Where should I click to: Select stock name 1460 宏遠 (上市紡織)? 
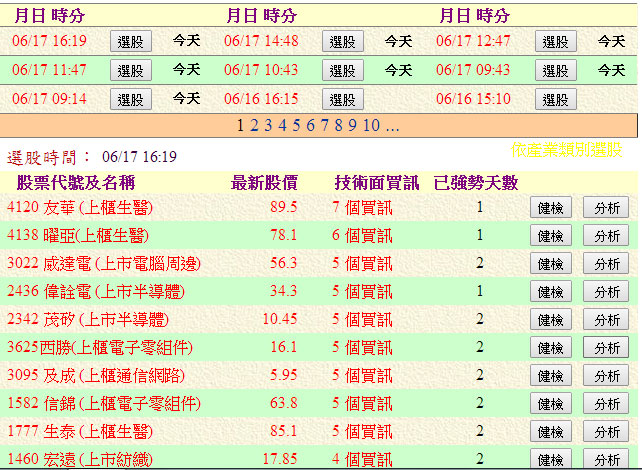80,459
